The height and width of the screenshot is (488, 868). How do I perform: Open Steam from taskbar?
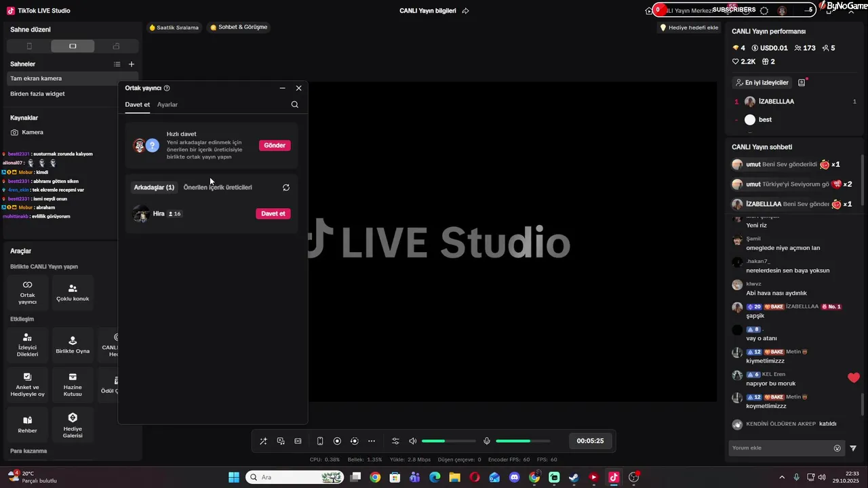(574, 477)
